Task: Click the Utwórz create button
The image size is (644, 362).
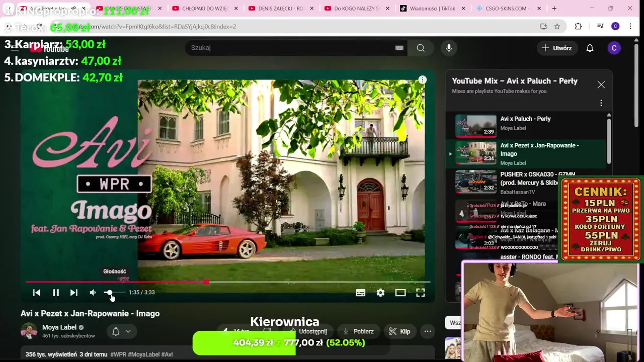Action: pyautogui.click(x=556, y=48)
